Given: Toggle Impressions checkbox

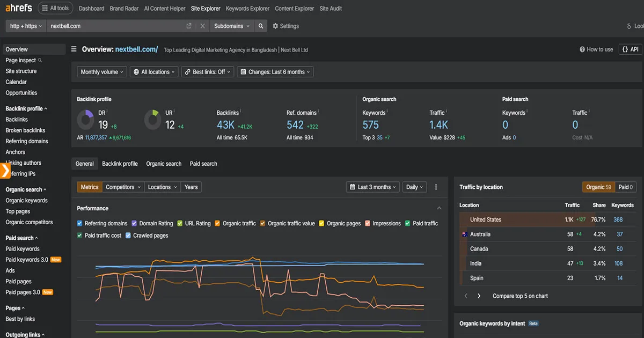Looking at the screenshot, I should tap(368, 223).
